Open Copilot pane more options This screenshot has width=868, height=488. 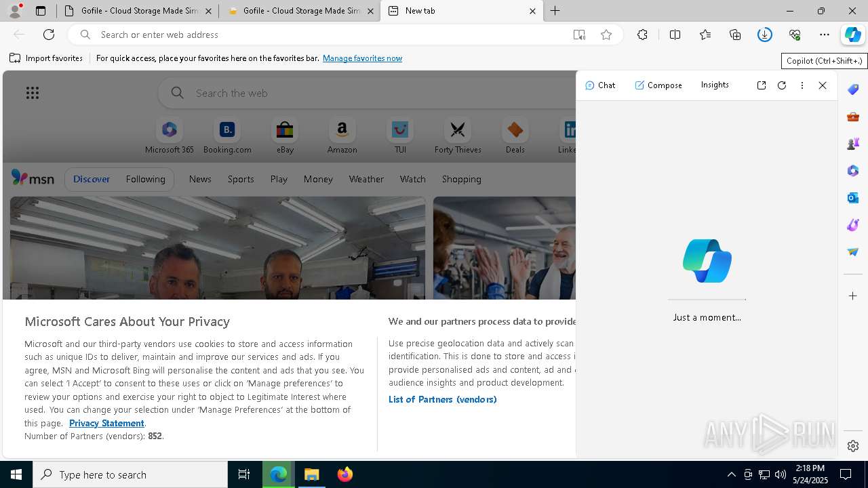pyautogui.click(x=802, y=85)
